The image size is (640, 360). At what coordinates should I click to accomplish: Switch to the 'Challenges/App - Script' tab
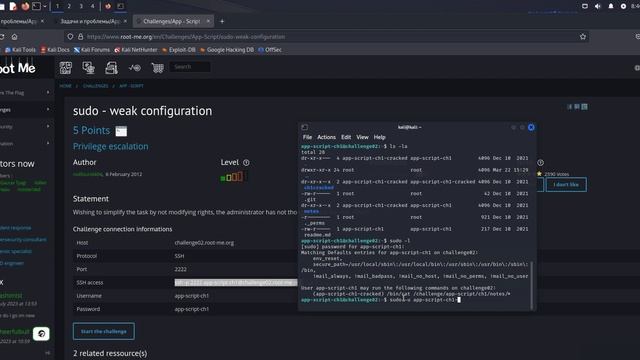[x=171, y=21]
